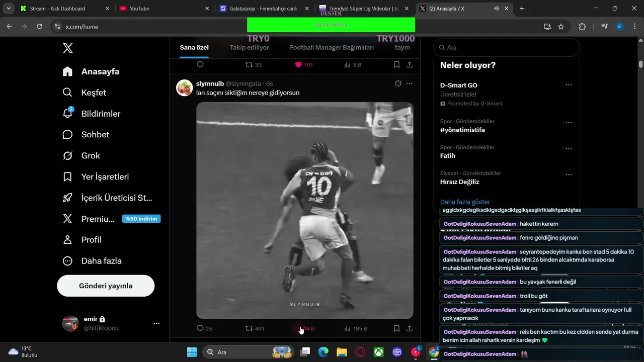Open #yönetimistifa trend

(x=462, y=130)
